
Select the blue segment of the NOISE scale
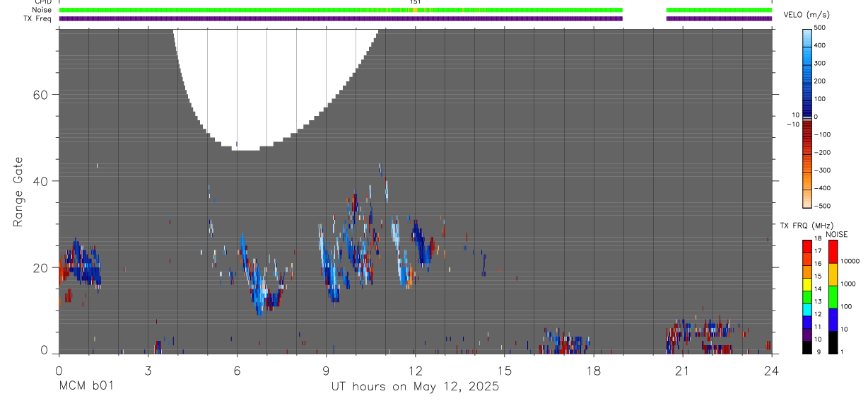point(833,319)
